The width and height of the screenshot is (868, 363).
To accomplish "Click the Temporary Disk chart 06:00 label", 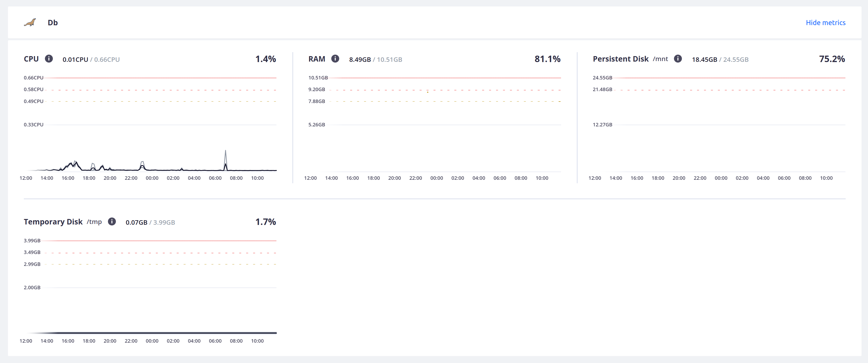I will 215,341.
